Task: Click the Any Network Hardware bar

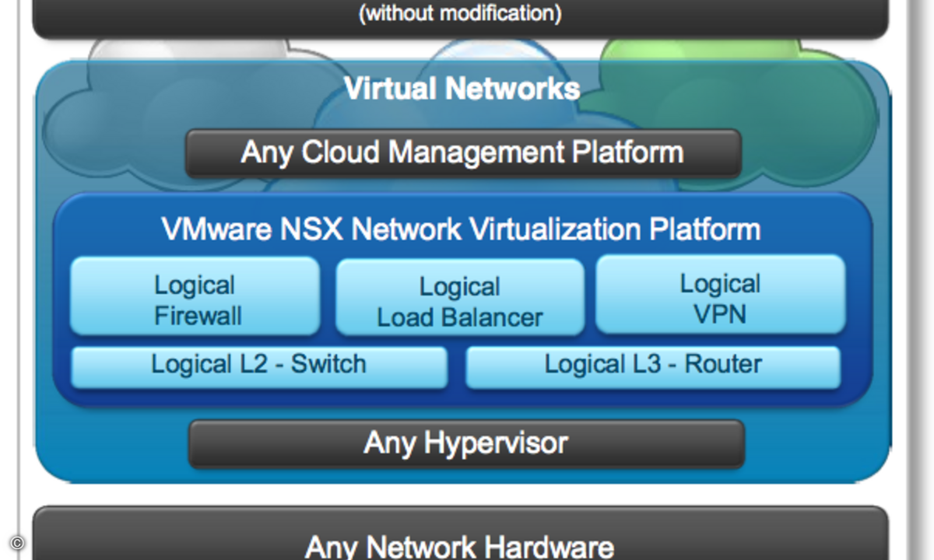Action: point(460,534)
